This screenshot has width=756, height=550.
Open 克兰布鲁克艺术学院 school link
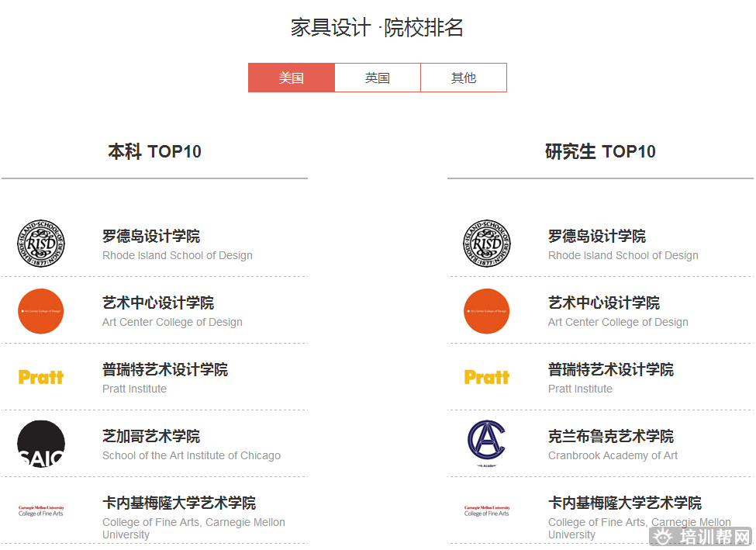pos(611,437)
